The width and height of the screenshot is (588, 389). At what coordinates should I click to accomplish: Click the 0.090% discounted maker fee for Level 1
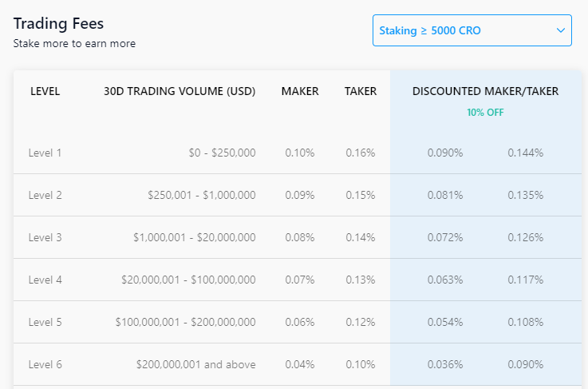pyautogui.click(x=444, y=153)
